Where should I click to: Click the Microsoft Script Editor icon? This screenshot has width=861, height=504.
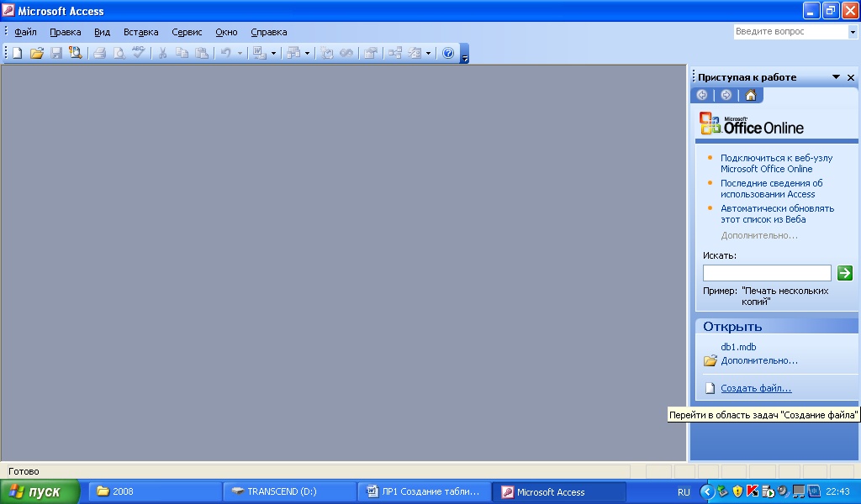click(346, 53)
